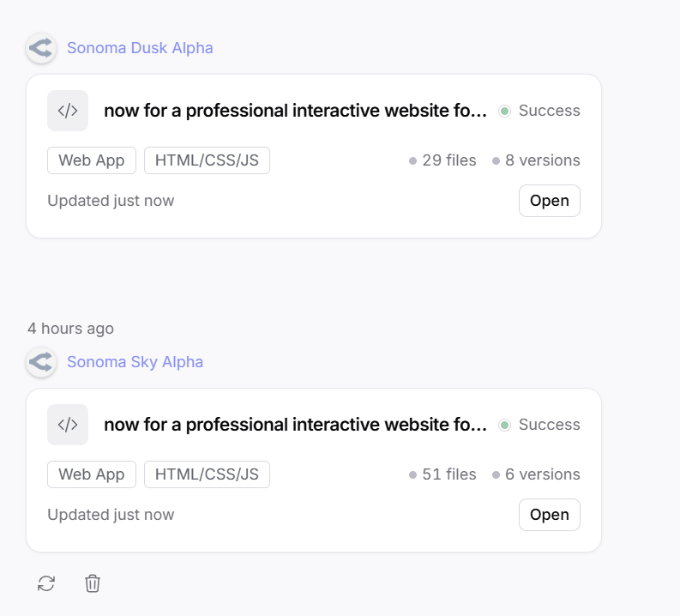Open the project with 51 files
The image size is (680, 616).
[x=549, y=515]
